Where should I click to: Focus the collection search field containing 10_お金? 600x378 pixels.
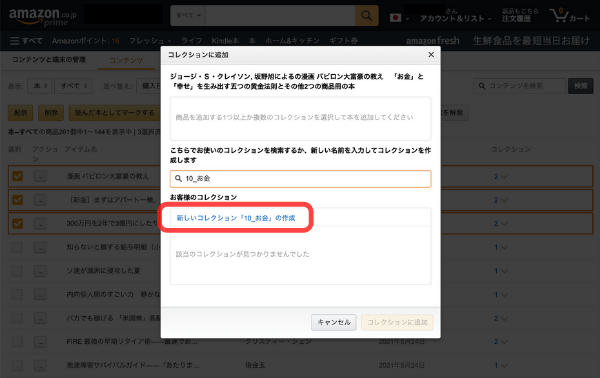pos(300,179)
